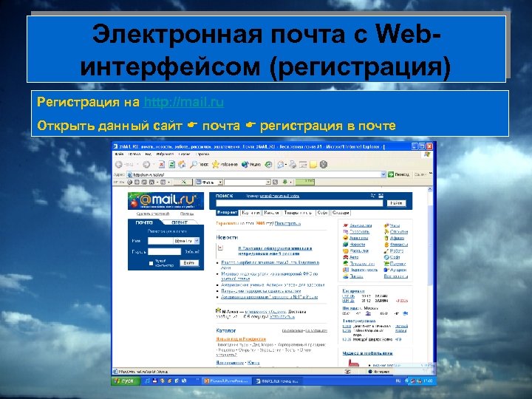Click the browser Forward arrow button

[x=146, y=165]
